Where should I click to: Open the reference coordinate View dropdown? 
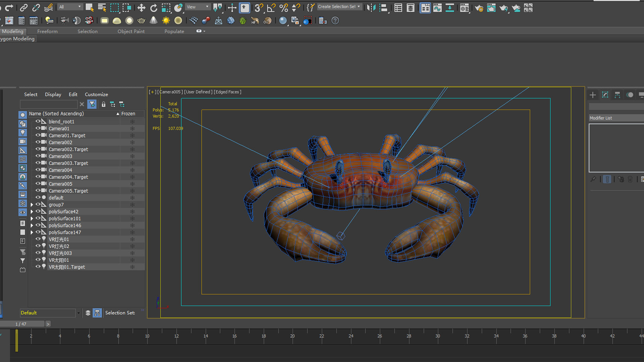198,7
